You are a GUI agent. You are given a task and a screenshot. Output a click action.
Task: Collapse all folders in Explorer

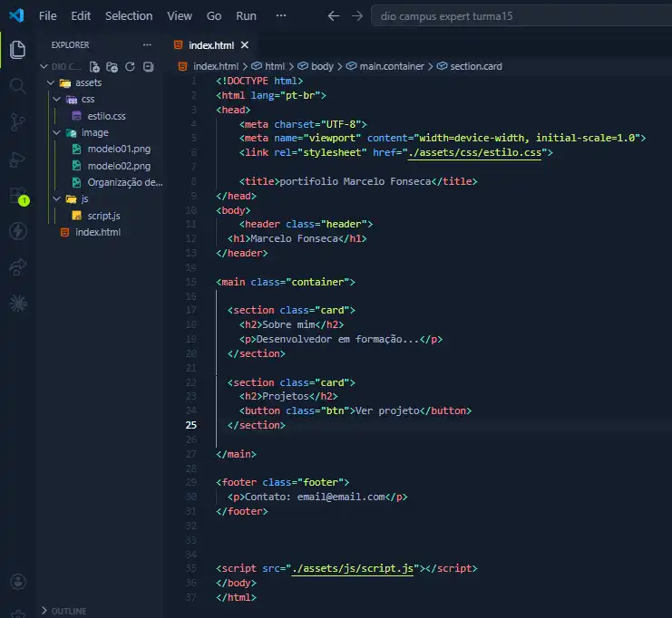pos(147,66)
